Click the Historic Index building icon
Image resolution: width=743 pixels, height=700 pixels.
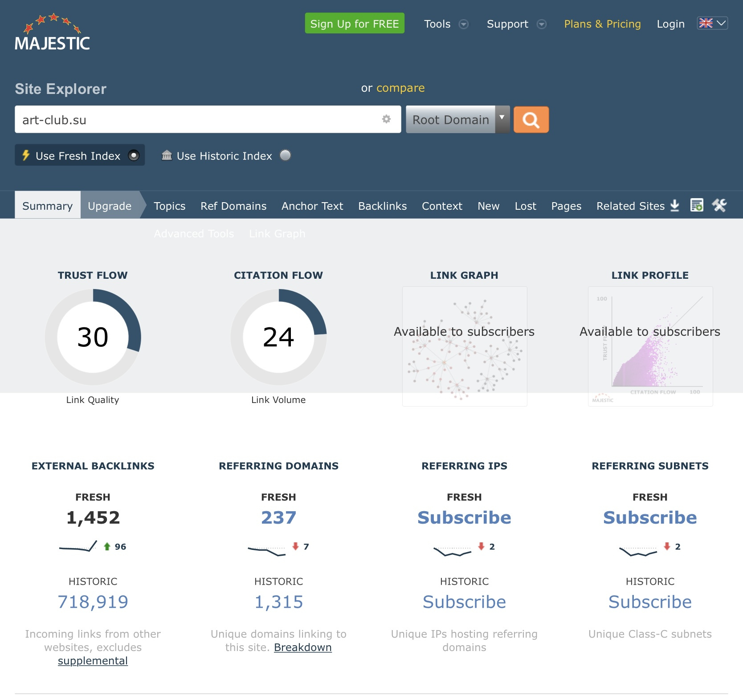tap(167, 155)
